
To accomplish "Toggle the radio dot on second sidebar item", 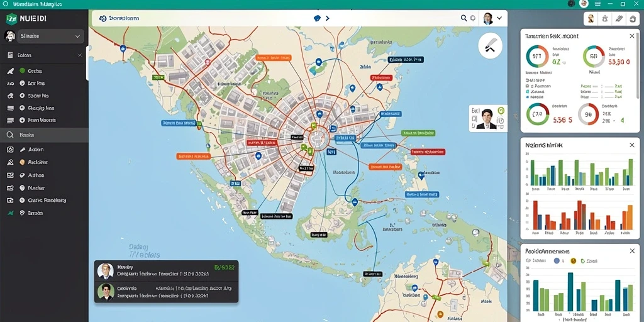I will click(22, 83).
